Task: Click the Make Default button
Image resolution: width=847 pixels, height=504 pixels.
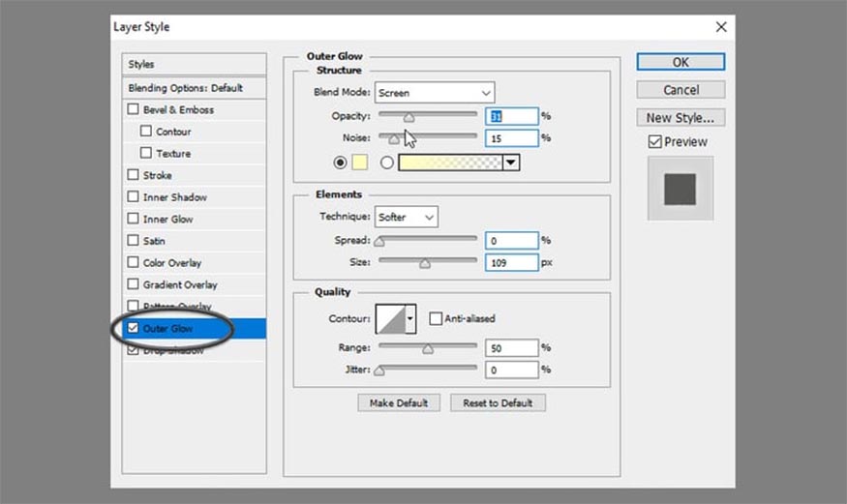Action: 399,403
